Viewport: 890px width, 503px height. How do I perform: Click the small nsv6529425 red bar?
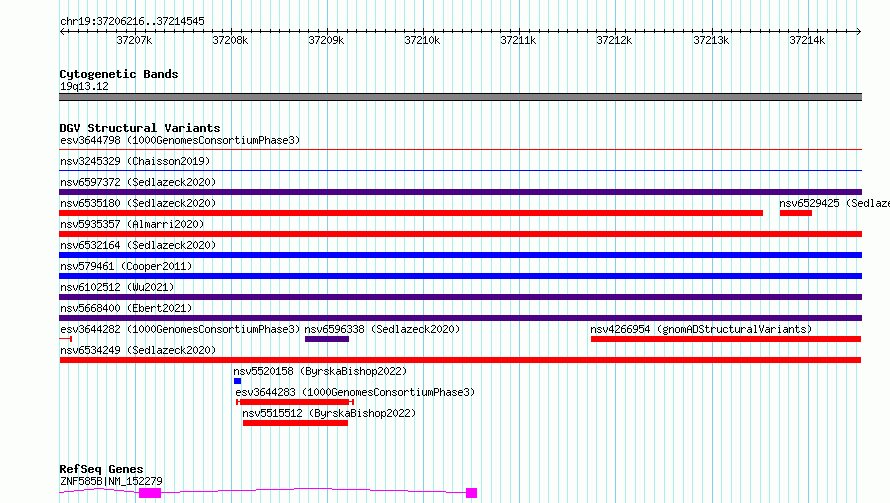pos(796,213)
